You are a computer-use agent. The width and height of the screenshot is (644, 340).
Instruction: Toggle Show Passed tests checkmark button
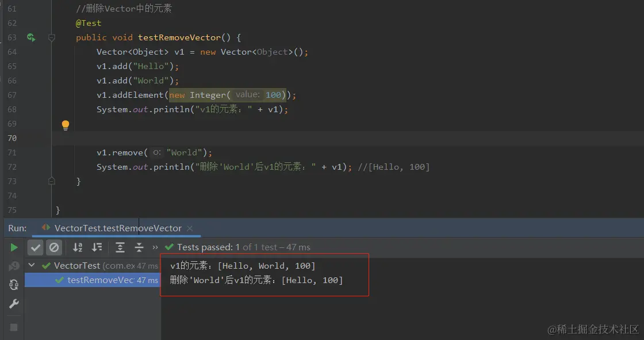(35, 247)
